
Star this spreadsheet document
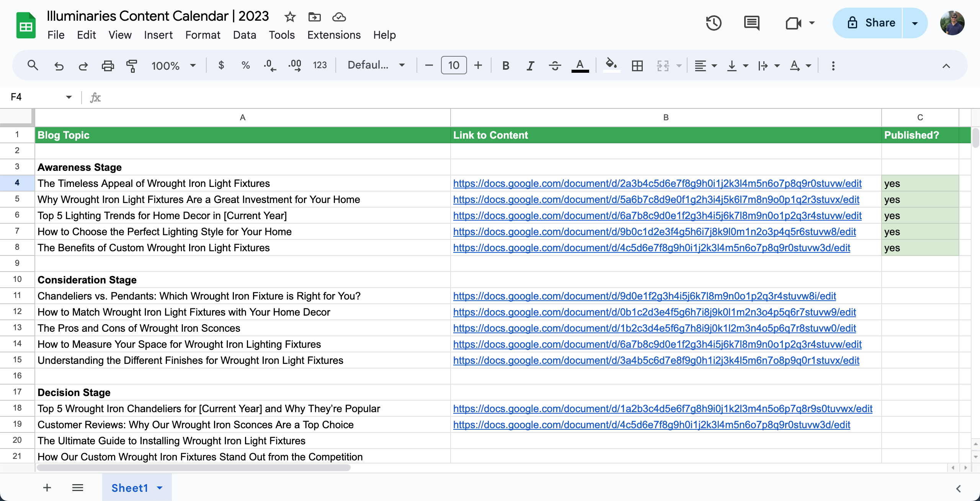[x=290, y=17]
